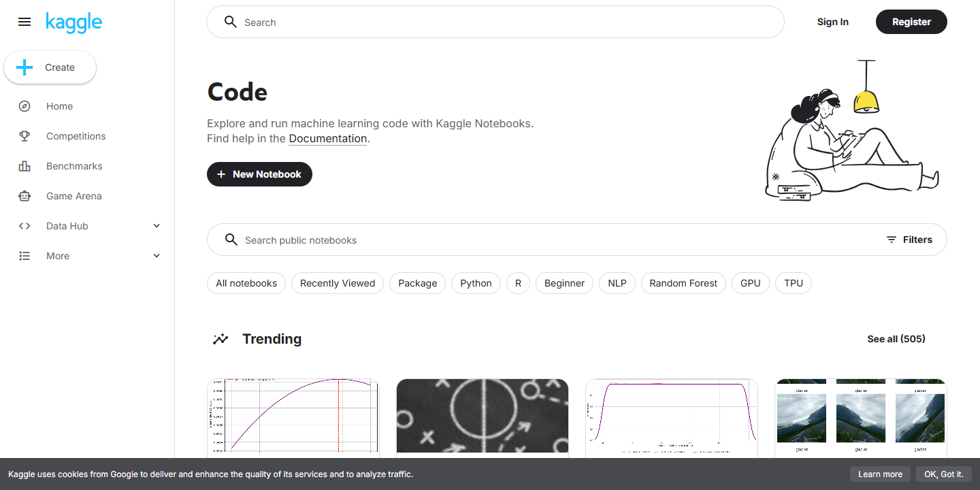Select the Game Arena robot icon

tap(24, 196)
